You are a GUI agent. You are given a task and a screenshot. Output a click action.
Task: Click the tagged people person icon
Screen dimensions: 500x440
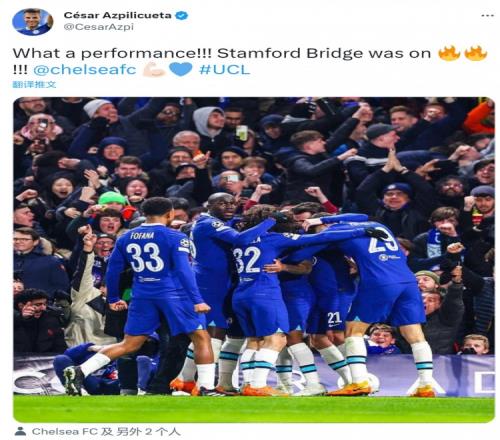point(20,431)
